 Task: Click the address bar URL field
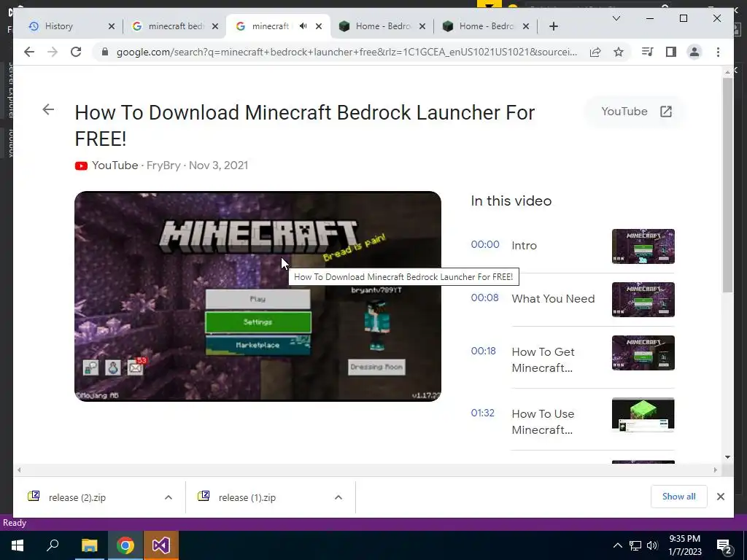(347, 52)
